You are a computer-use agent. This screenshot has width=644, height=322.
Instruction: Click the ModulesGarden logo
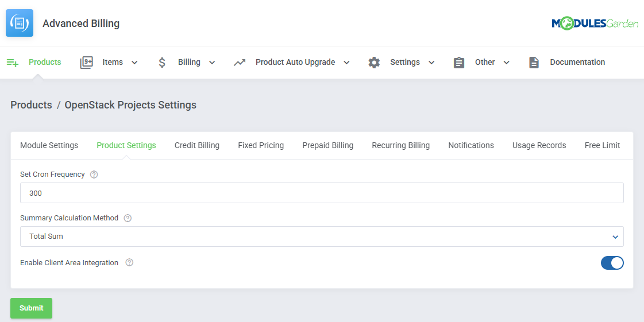pyautogui.click(x=595, y=24)
